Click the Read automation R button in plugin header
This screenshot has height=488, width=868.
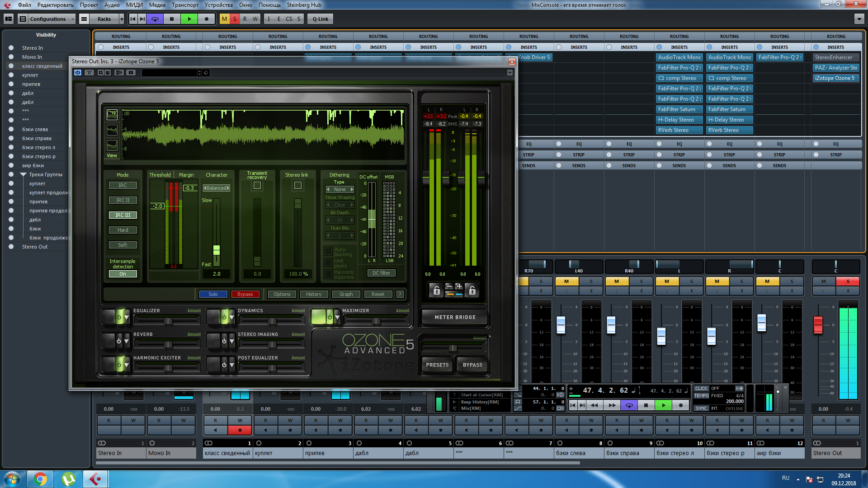pos(101,73)
